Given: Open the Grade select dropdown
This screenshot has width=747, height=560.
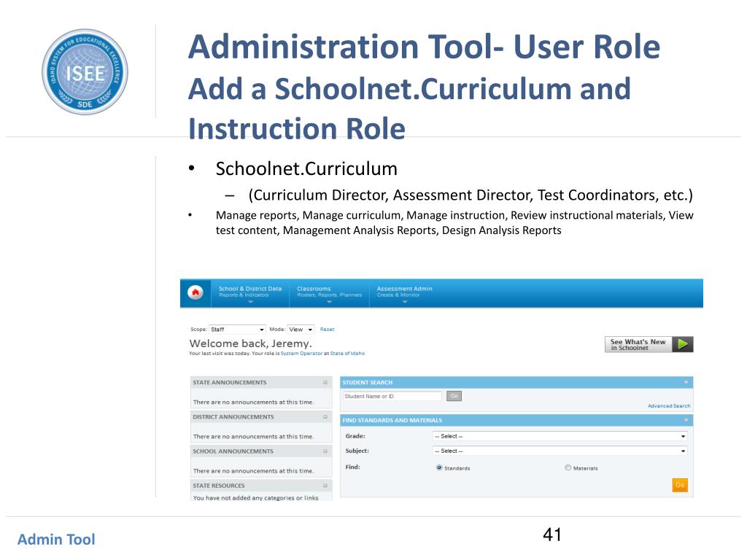Looking at the screenshot, I should 560,436.
